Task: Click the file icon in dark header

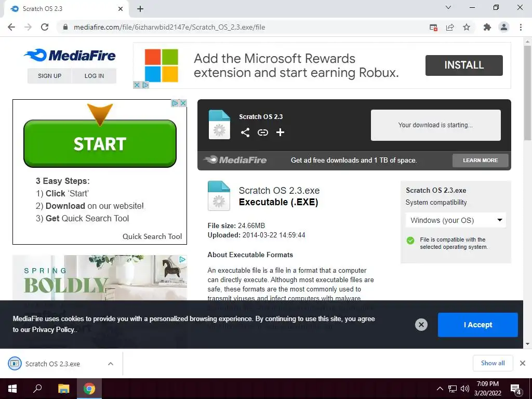Action: click(219, 125)
